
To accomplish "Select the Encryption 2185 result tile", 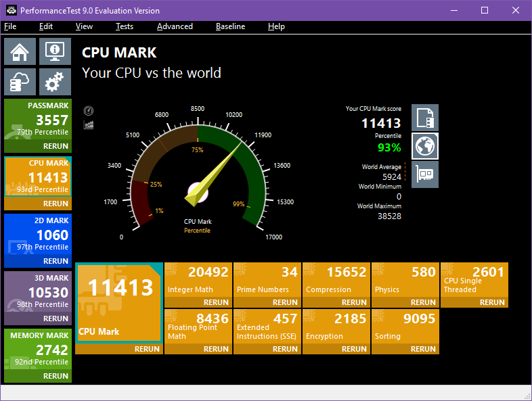I will click(336, 327).
